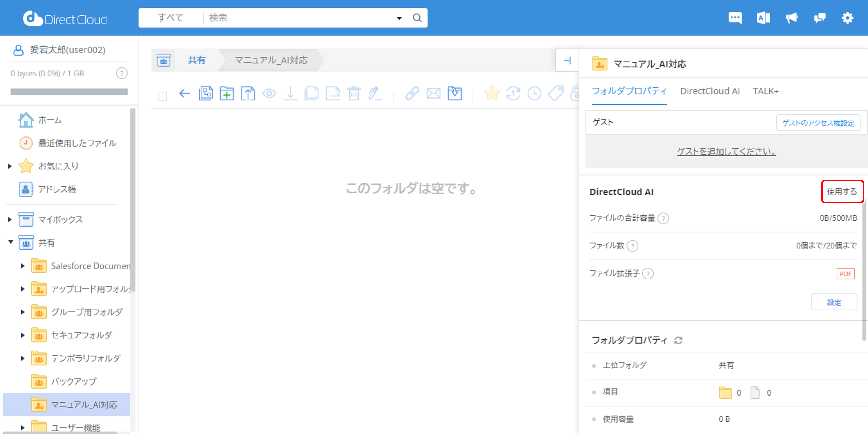Viewport: 868px width, 434px height.
Task: Open the settings gear icon
Action: point(848,17)
